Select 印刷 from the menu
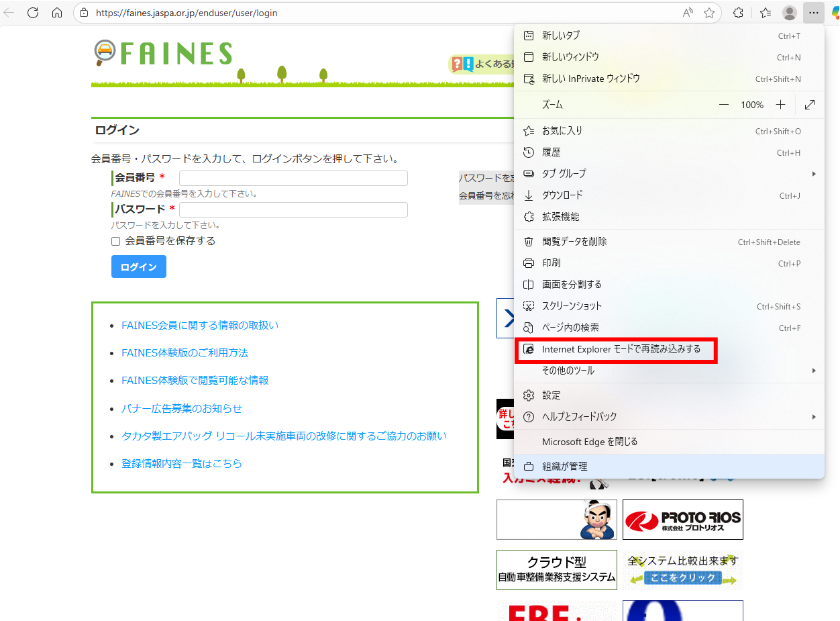 [669, 263]
